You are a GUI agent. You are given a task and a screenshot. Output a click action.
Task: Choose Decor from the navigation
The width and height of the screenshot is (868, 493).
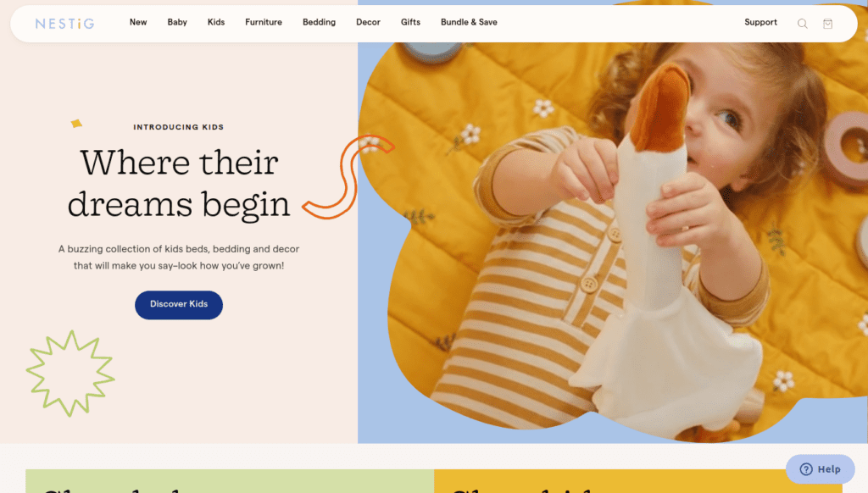pos(368,22)
